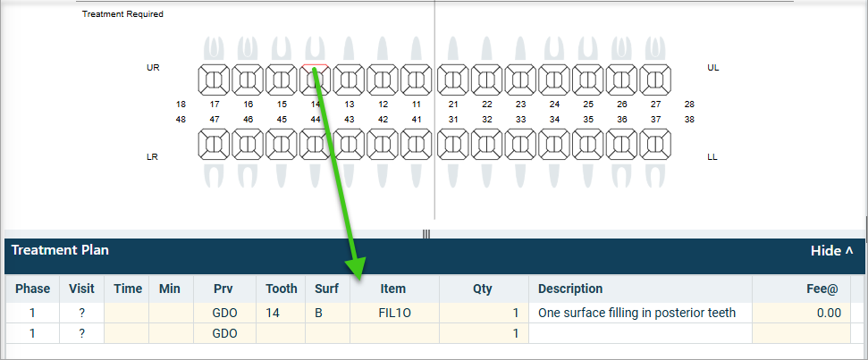Select lower right tooth 44 chart icon
This screenshot has width=868, height=360.
click(x=315, y=144)
